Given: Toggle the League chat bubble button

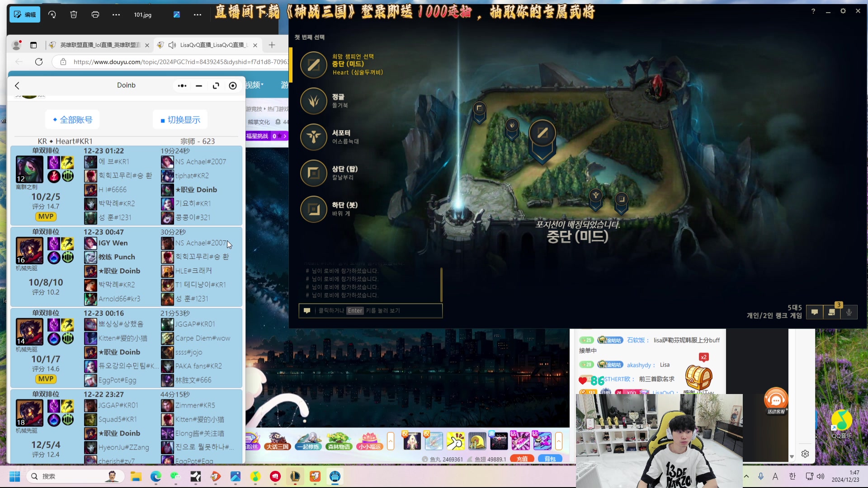Looking at the screenshot, I should (x=815, y=312).
